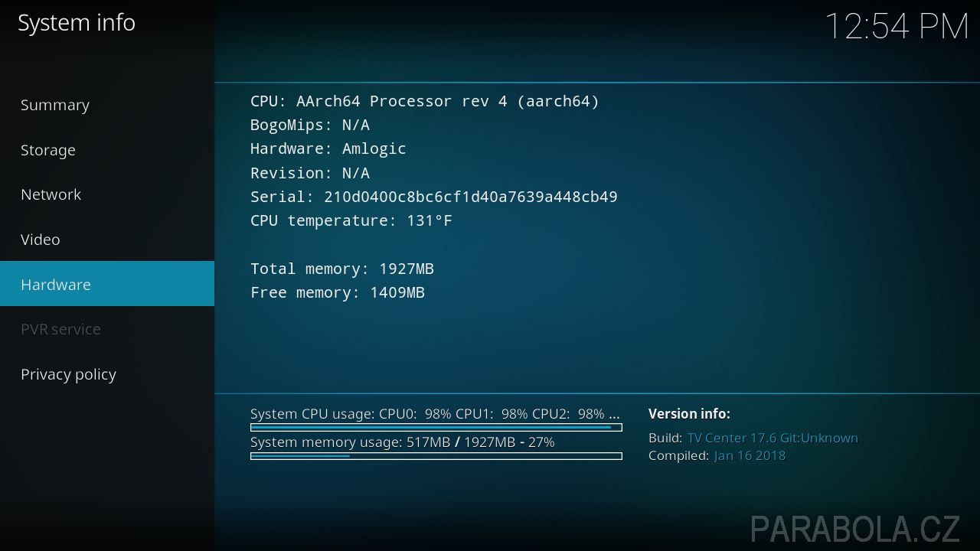Screen dimensions: 980x551
Task: Select Storage in the sidebar
Action: pos(107,150)
